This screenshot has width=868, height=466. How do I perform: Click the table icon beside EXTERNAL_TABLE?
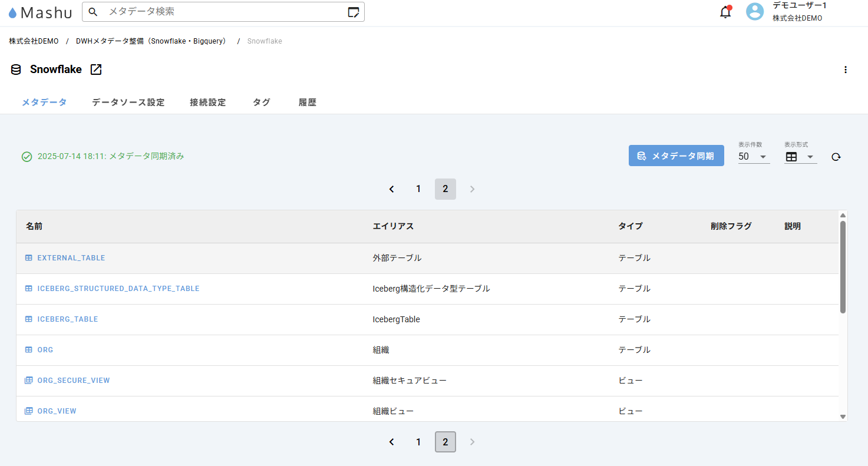28,258
